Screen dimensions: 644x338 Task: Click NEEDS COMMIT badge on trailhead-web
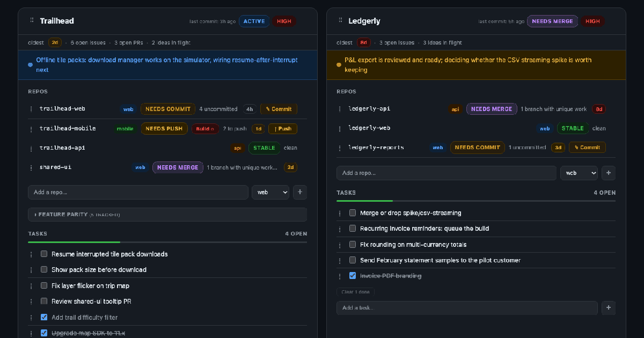click(x=168, y=109)
